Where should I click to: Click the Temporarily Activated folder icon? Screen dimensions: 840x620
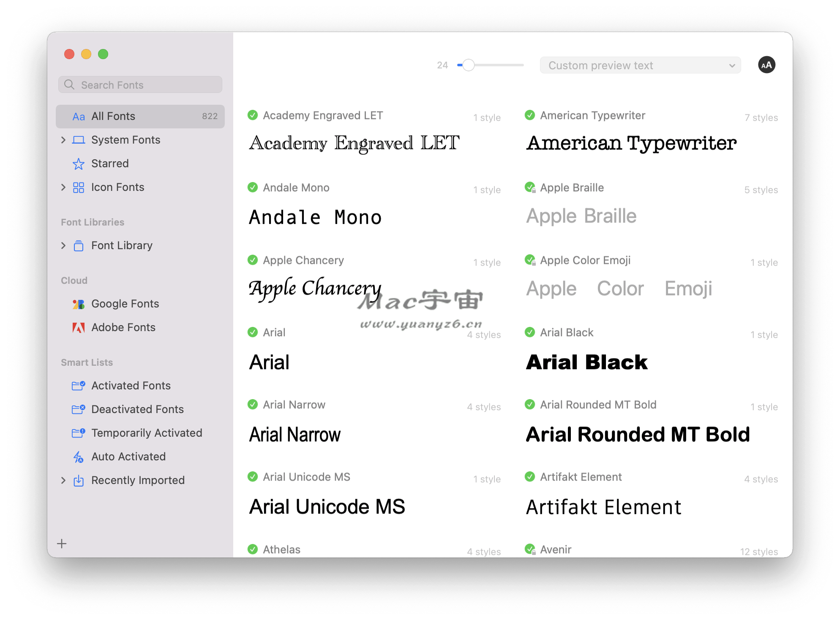pos(79,433)
